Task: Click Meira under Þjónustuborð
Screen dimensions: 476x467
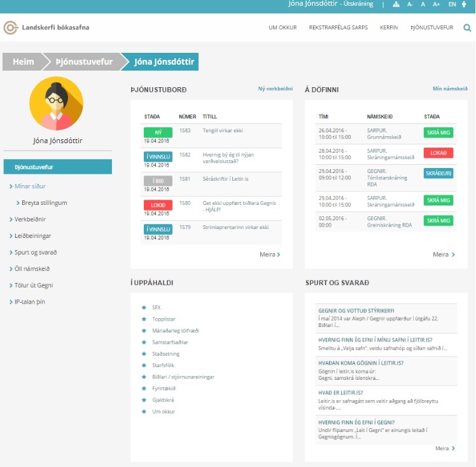Action: (x=270, y=254)
